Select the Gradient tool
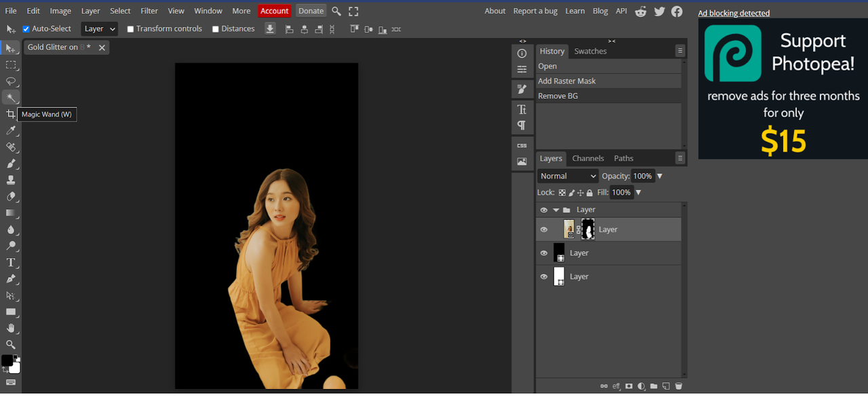Viewport: 868px width, 408px height. (11, 213)
